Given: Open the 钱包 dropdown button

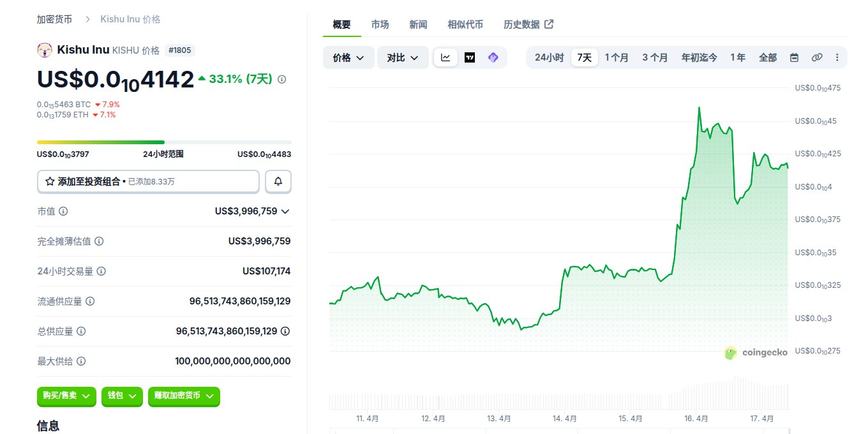Looking at the screenshot, I should click(x=122, y=396).
